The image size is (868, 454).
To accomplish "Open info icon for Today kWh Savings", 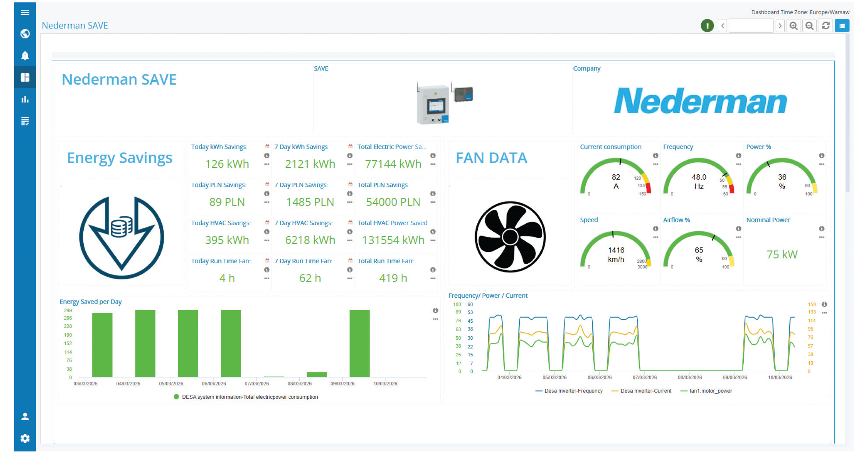I will pyautogui.click(x=267, y=156).
